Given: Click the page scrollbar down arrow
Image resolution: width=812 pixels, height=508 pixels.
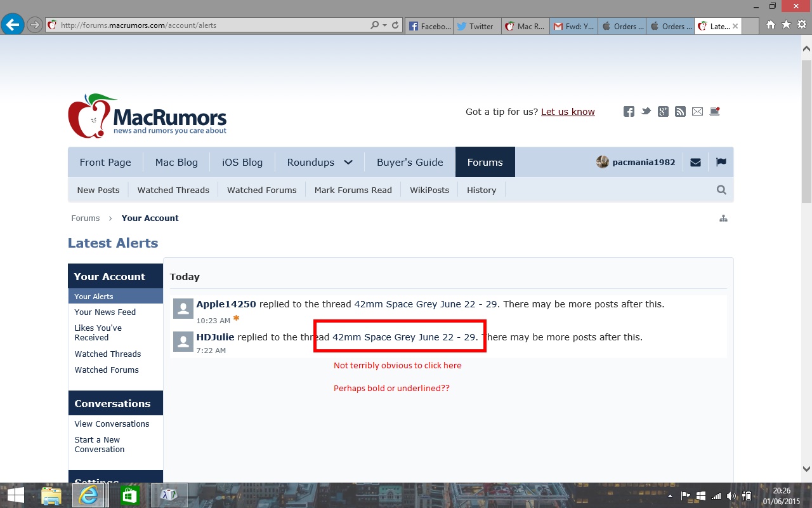Looking at the screenshot, I should (x=806, y=469).
